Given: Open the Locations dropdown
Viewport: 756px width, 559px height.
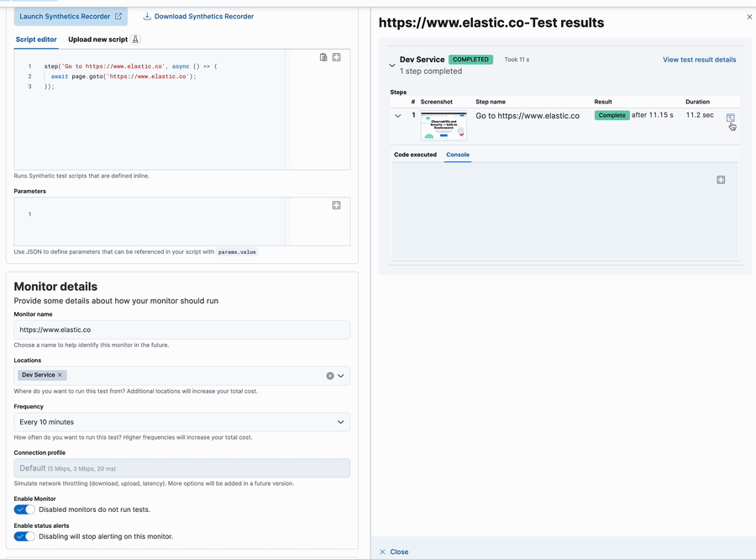Looking at the screenshot, I should click(x=341, y=375).
